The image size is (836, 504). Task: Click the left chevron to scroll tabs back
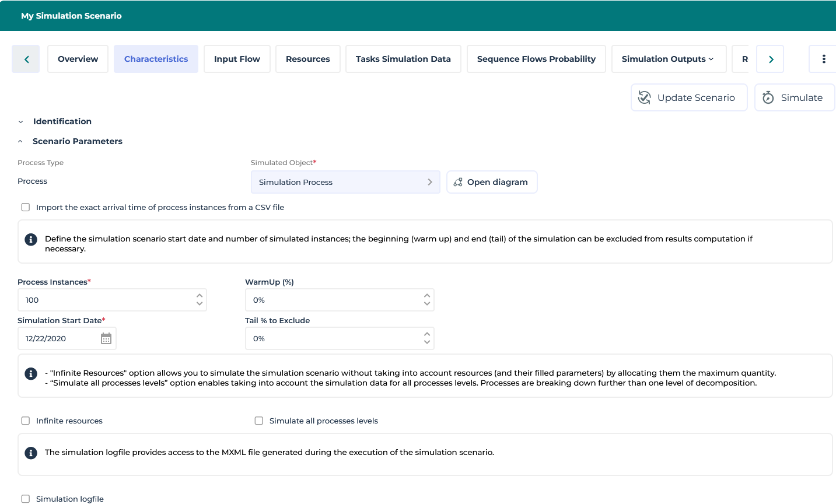click(x=26, y=60)
